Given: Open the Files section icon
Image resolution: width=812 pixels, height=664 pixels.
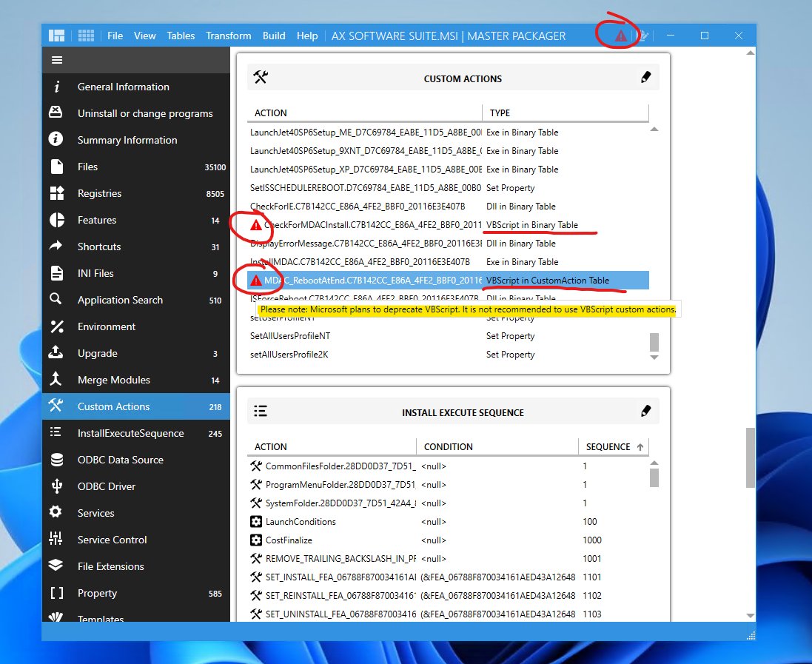Looking at the screenshot, I should coord(56,167).
